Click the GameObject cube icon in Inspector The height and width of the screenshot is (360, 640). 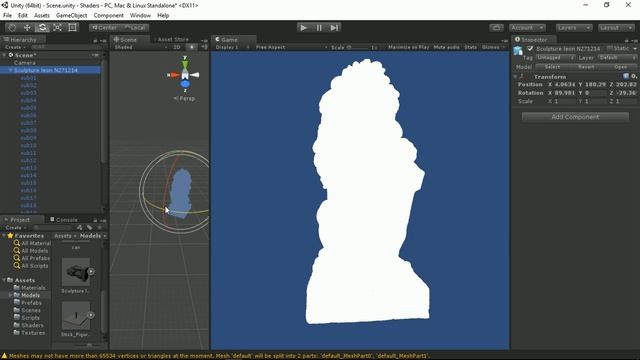click(x=518, y=51)
